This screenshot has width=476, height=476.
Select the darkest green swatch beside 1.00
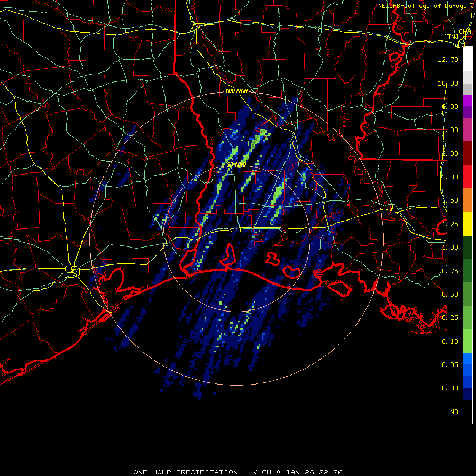click(x=467, y=247)
